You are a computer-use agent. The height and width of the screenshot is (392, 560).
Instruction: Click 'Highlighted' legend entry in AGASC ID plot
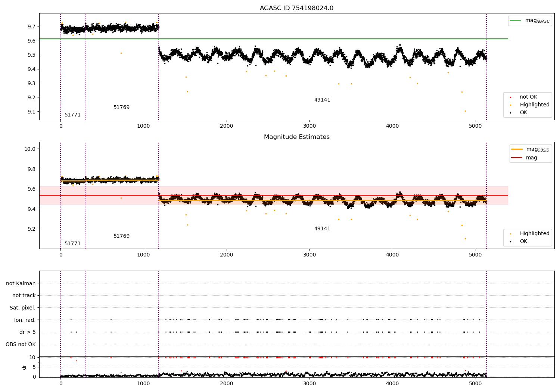coord(535,105)
